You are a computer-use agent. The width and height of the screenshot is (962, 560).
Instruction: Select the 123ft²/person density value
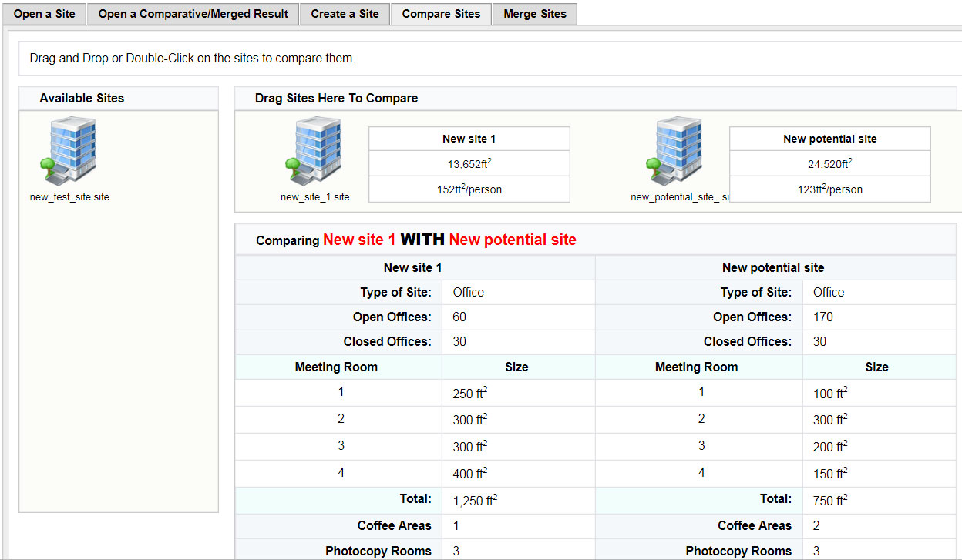[829, 189]
